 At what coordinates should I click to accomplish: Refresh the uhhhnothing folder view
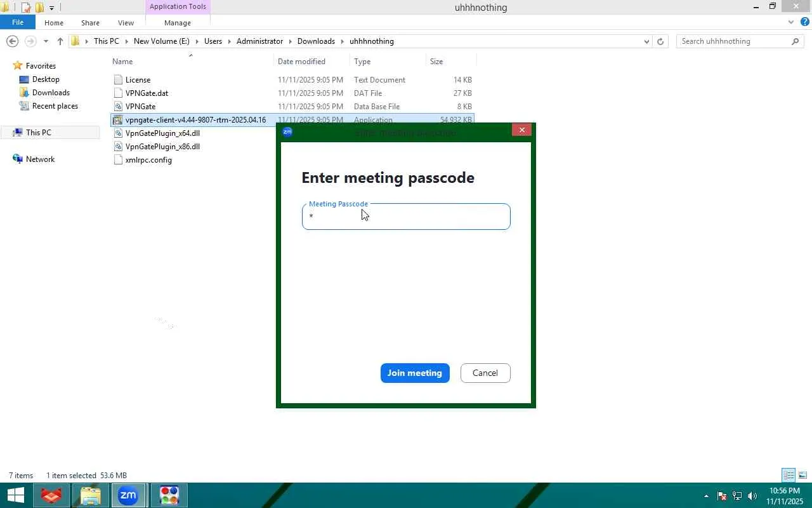click(660, 41)
